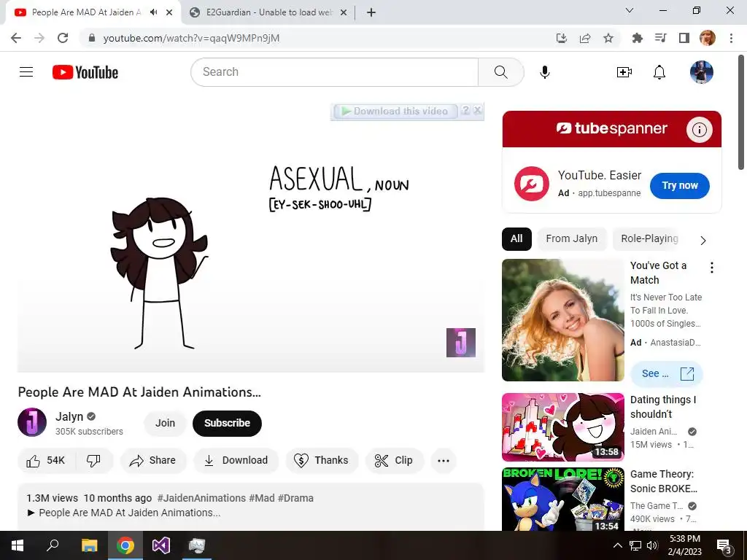747x560 pixels.
Task: Reload the page
Action: pos(63,38)
